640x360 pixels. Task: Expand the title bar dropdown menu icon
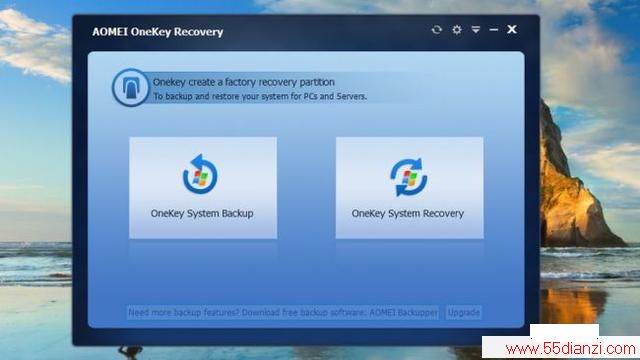pyautogui.click(x=476, y=29)
